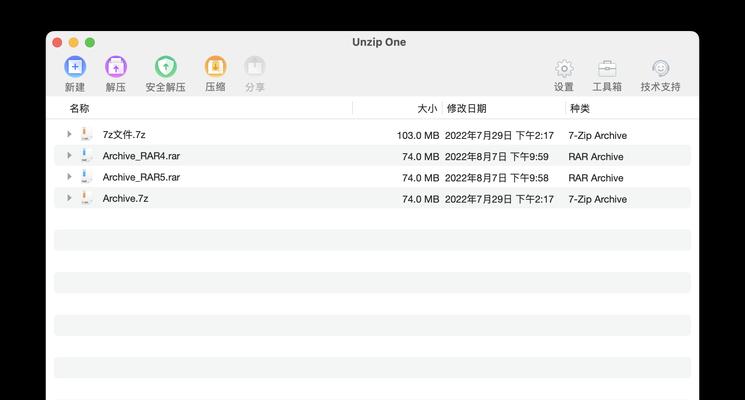Viewport: 745px width, 400px height.
Task: Click the 新建 (New) toolbar icon
Action: click(75, 67)
